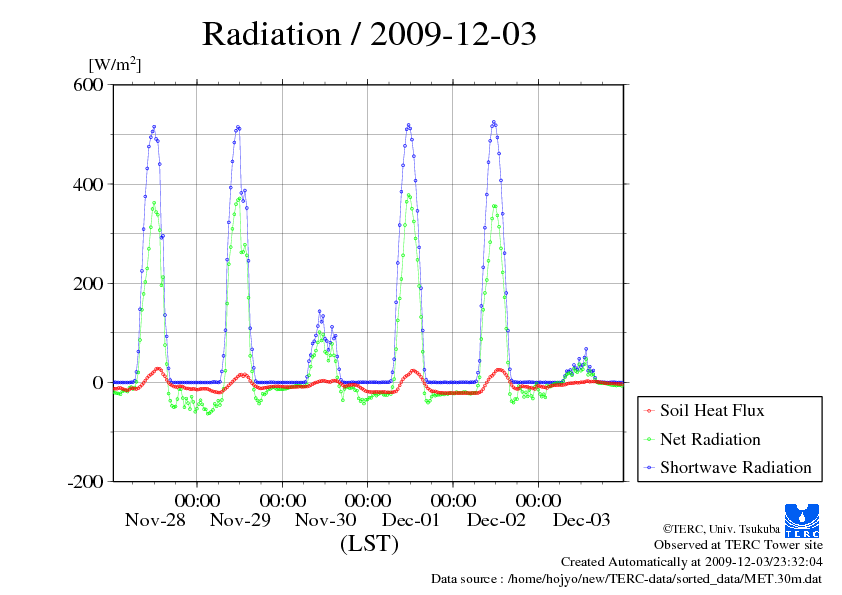Click the ©TERC, Univ. Tsukuba credit
The height and width of the screenshot is (595, 842).
click(x=721, y=529)
